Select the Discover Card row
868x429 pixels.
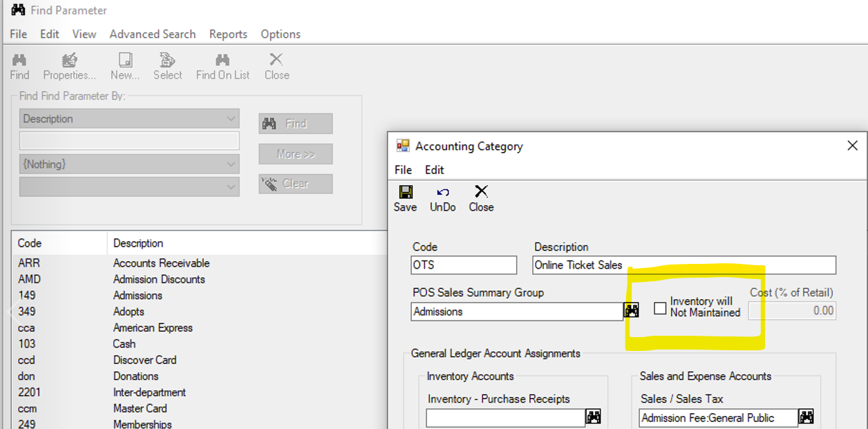pyautogui.click(x=200, y=360)
